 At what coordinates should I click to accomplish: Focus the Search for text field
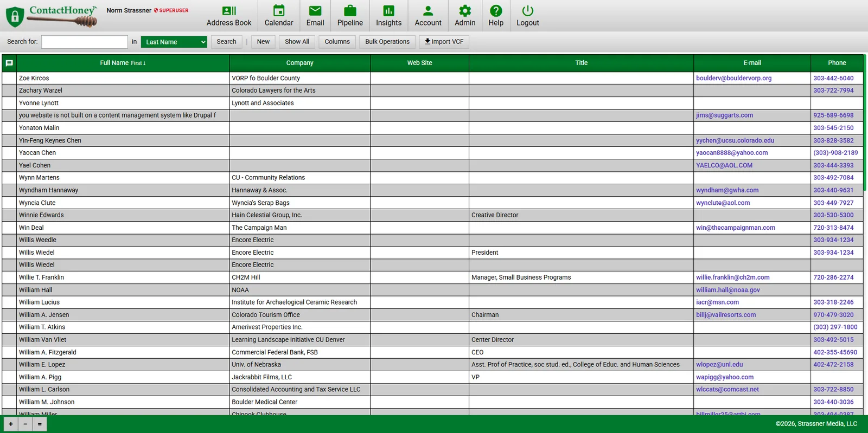pos(85,42)
